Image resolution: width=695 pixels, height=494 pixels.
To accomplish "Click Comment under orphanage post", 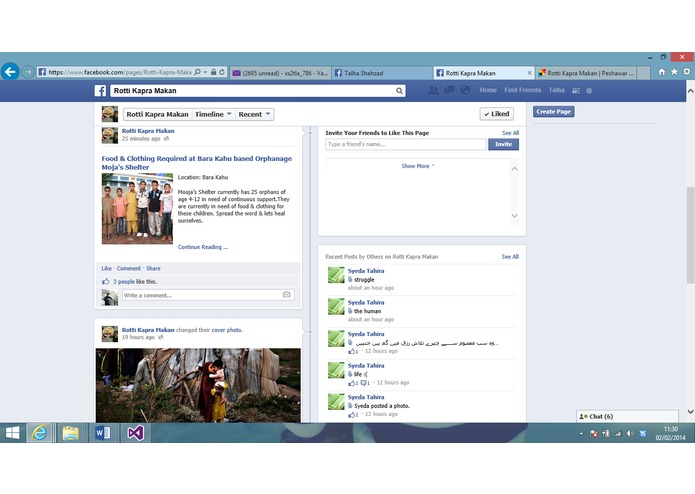I will (x=129, y=268).
